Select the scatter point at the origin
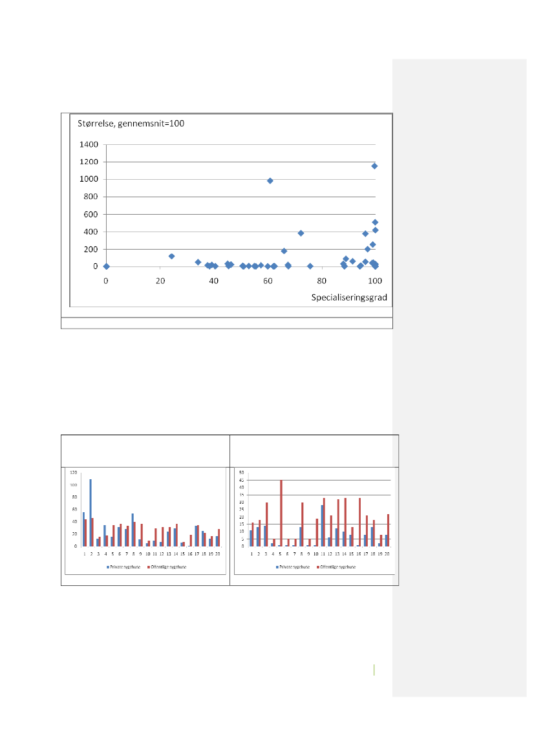 [107, 266]
